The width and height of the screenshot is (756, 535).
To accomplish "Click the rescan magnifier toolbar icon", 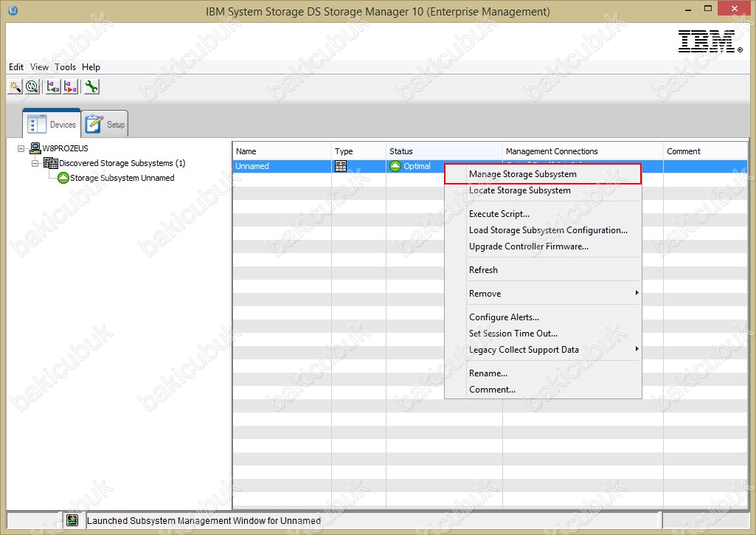I will coord(32,87).
